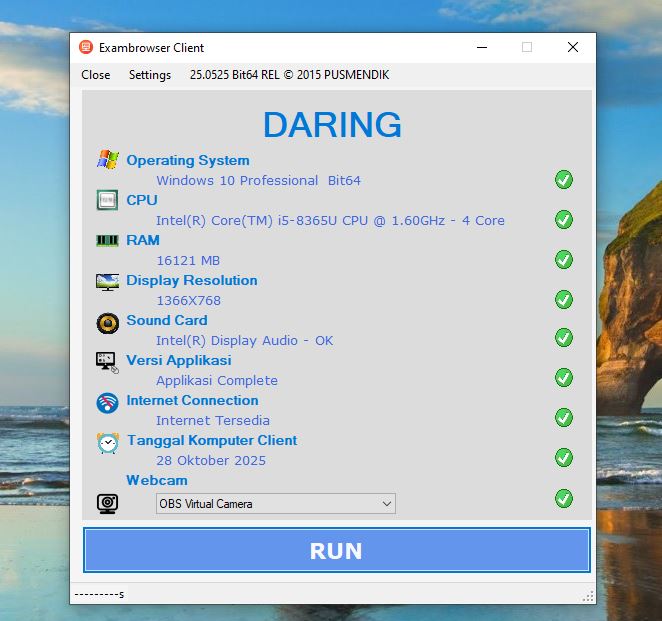This screenshot has height=621, width=662.
Task: Close the Exambrowser Client window
Action: point(572,47)
